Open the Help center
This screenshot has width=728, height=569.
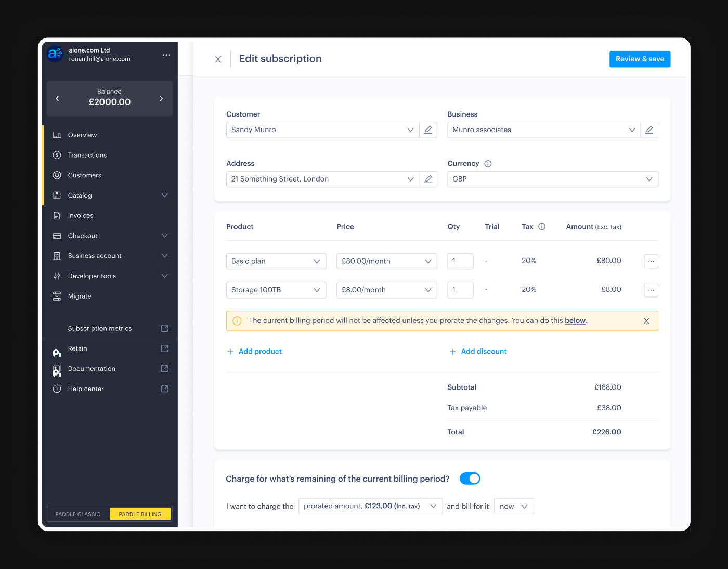coord(85,389)
